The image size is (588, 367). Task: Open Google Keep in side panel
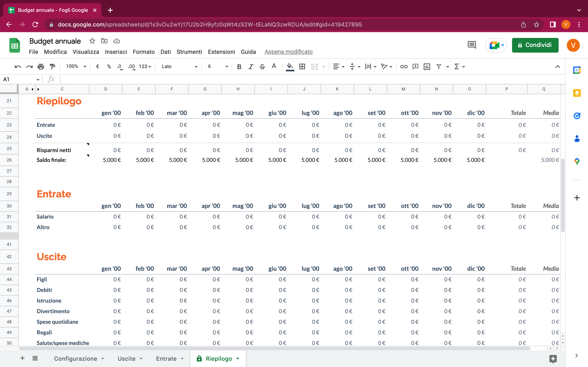577,93
